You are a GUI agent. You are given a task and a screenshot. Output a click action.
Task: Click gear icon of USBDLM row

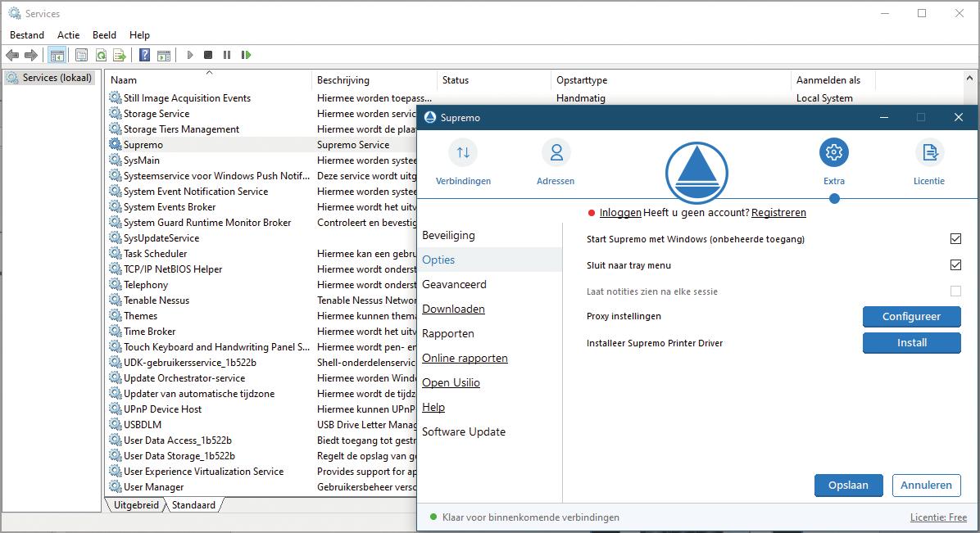pos(115,424)
